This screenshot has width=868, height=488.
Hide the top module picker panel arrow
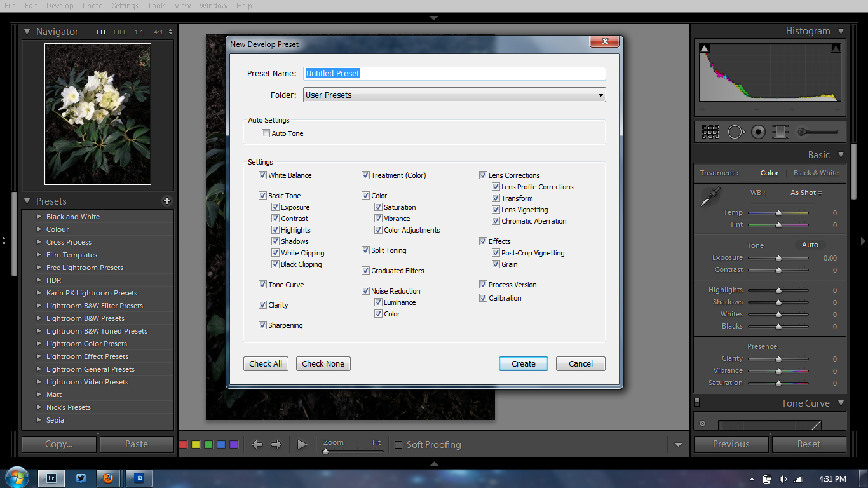tap(434, 17)
